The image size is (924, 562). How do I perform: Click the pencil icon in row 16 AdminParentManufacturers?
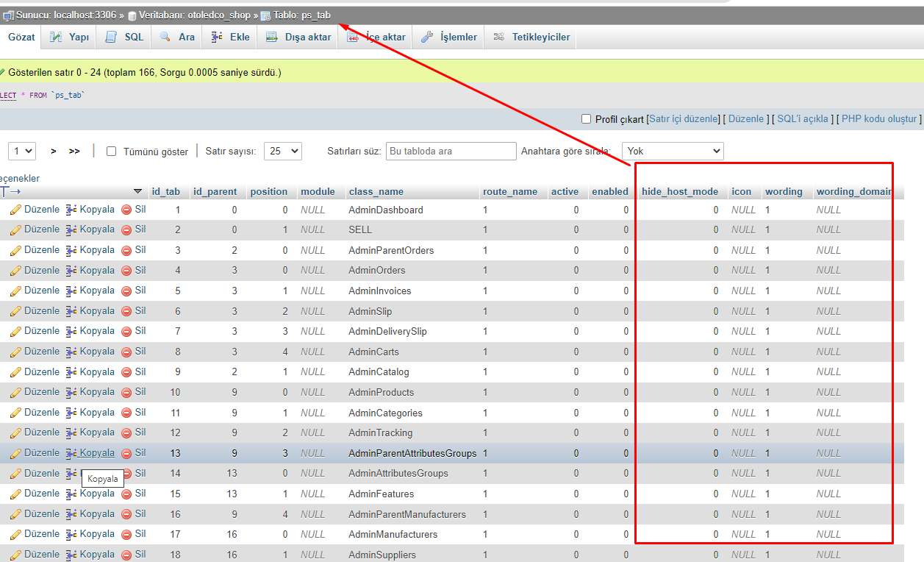(x=15, y=514)
